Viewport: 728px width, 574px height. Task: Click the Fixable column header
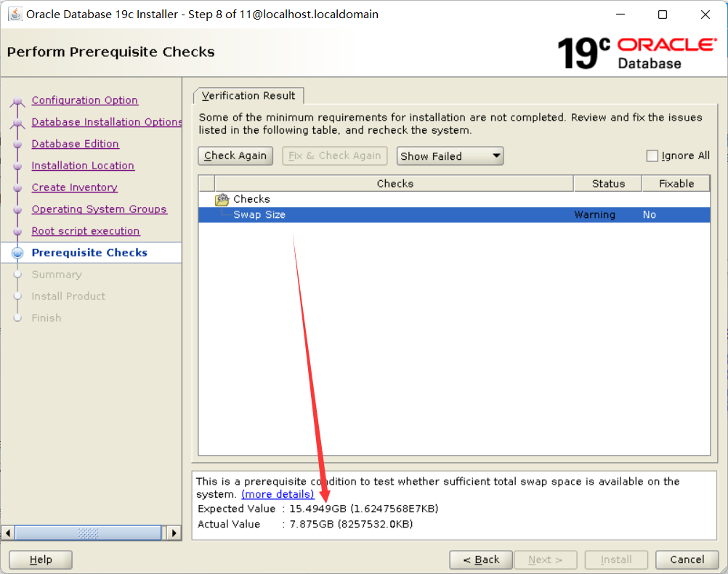click(676, 183)
